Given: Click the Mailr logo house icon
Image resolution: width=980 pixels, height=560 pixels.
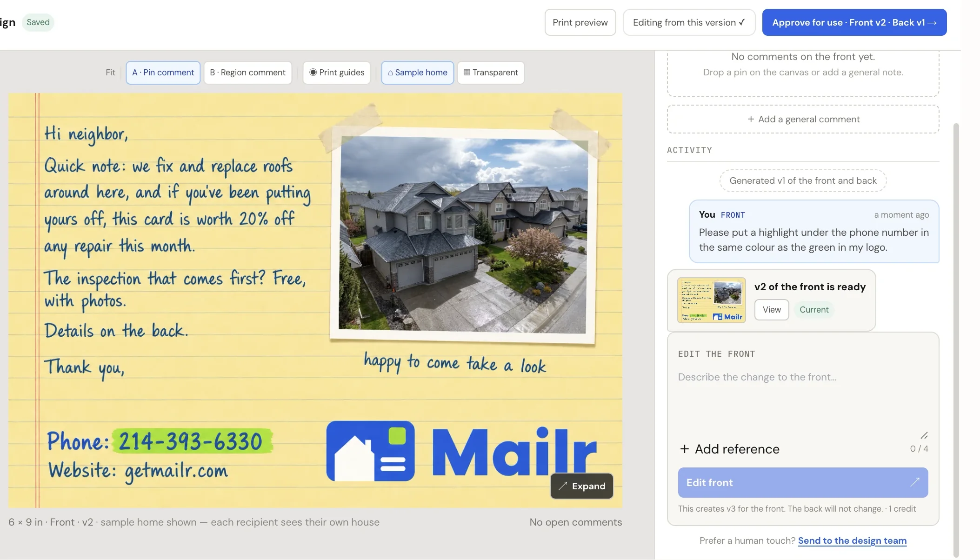Looking at the screenshot, I should (370, 451).
